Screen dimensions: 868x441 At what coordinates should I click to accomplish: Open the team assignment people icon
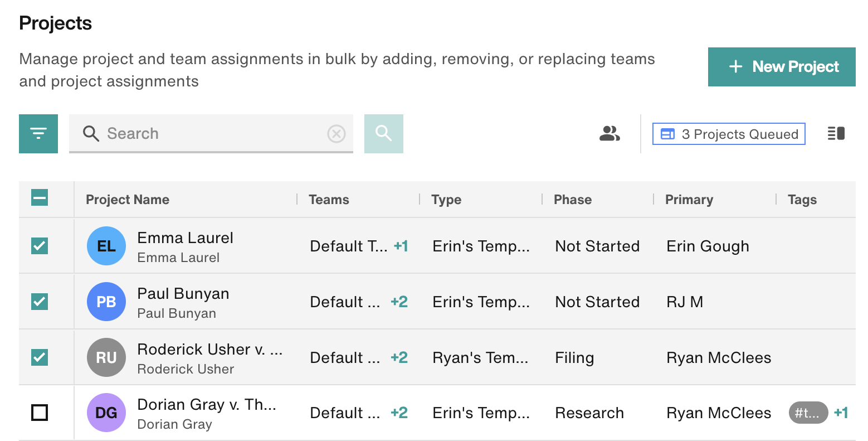point(609,134)
